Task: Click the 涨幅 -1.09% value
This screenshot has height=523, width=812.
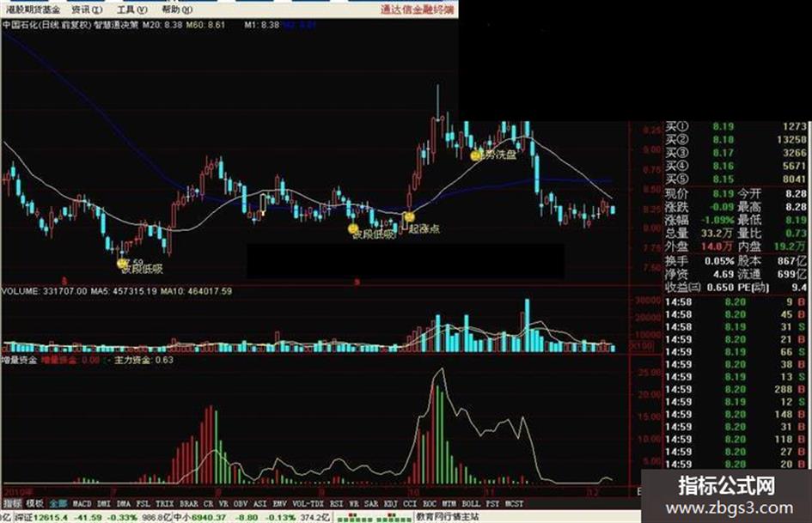Action: pyautogui.click(x=717, y=220)
